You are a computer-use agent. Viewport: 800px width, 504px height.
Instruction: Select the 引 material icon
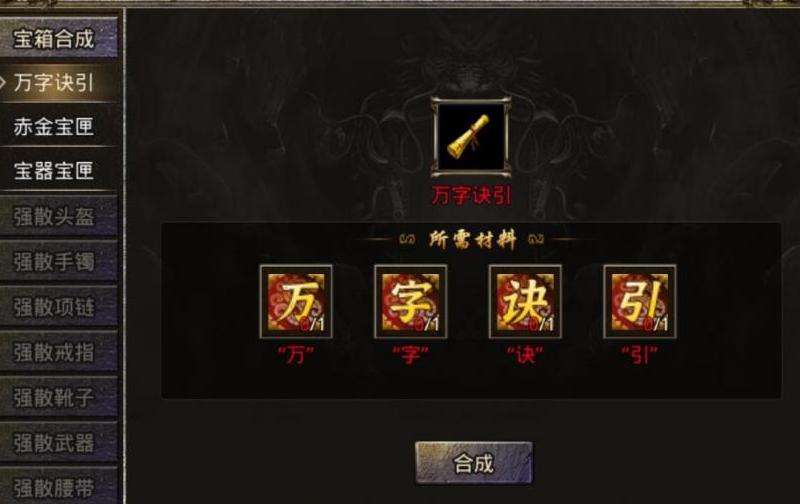point(640,301)
